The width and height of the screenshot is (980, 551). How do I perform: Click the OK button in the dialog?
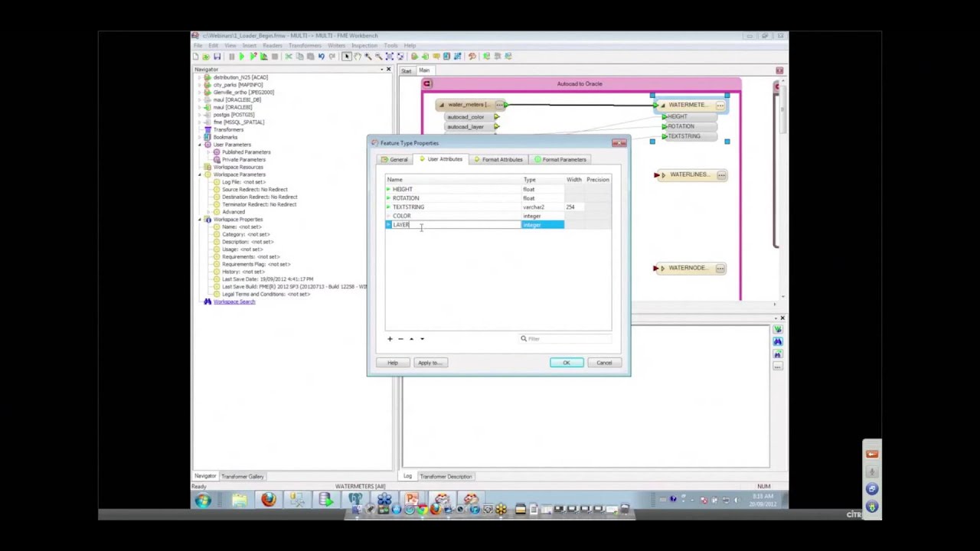567,363
